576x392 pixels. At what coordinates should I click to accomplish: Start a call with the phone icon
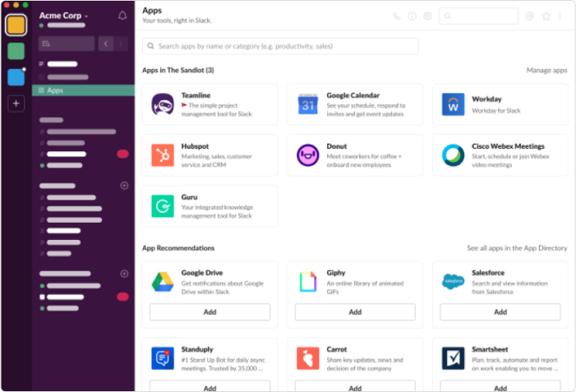click(396, 16)
